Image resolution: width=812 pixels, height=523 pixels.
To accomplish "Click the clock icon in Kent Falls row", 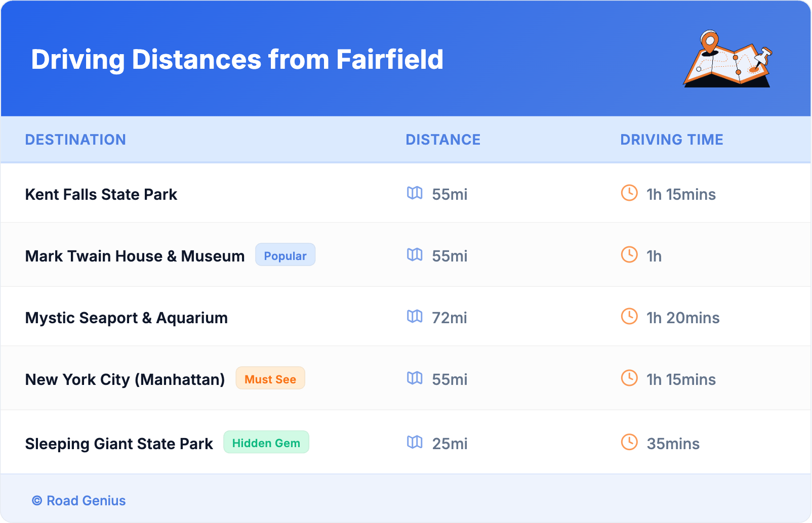I will 629,193.
